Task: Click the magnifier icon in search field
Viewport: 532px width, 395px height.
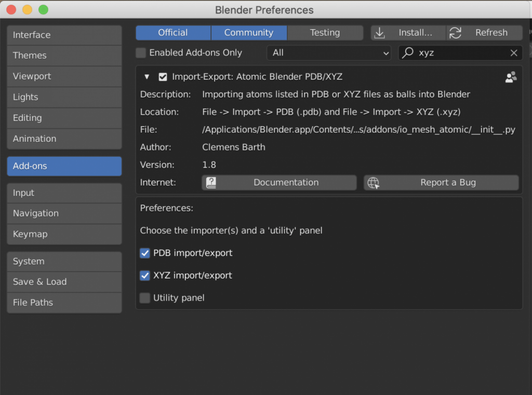Action: point(408,52)
